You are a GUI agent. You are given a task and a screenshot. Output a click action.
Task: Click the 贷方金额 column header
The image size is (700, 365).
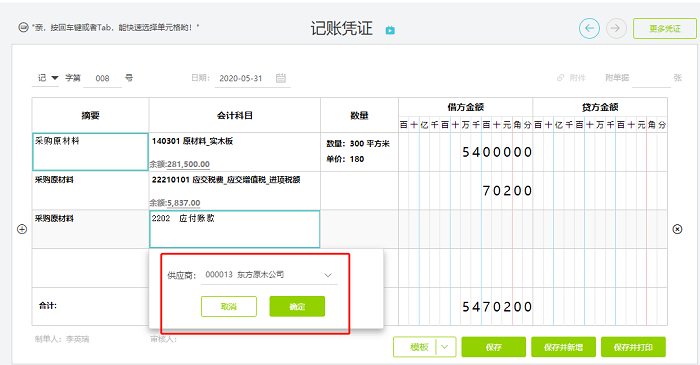[600, 107]
